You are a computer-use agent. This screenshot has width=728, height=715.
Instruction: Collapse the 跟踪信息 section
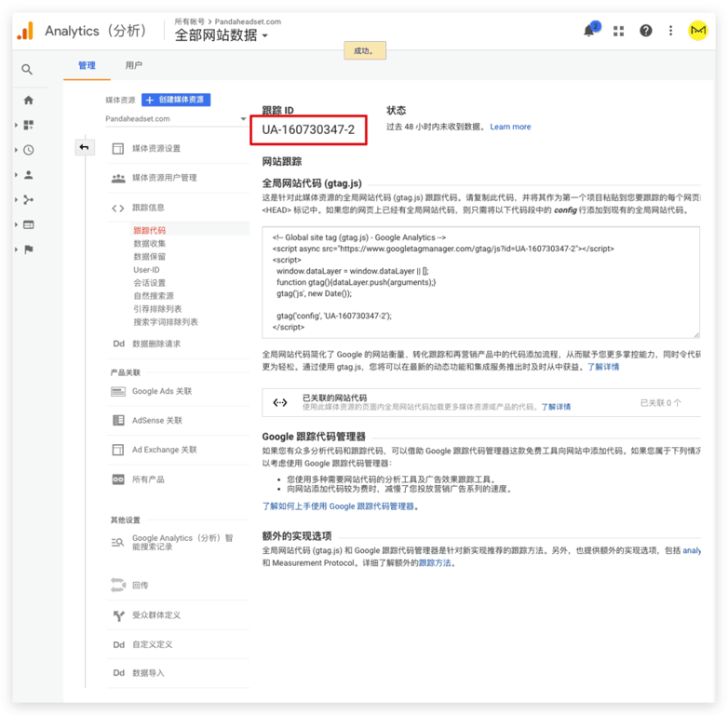148,208
